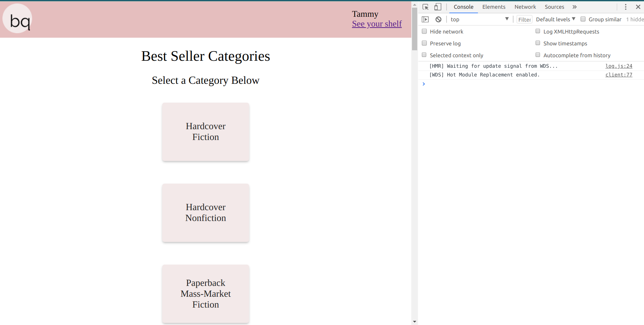Open the top context dropdown
The image size is (644, 325).
coord(480,20)
